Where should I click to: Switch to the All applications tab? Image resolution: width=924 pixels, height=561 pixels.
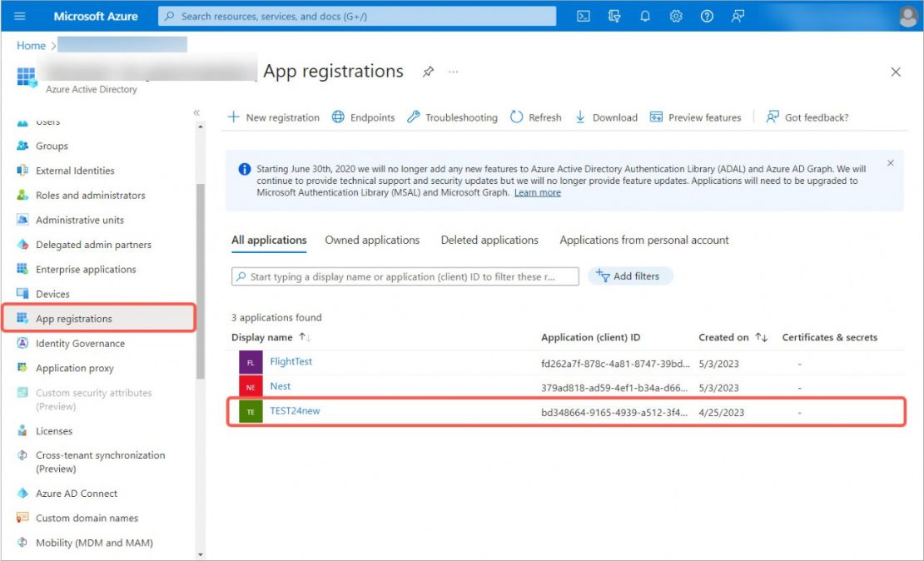(x=269, y=241)
